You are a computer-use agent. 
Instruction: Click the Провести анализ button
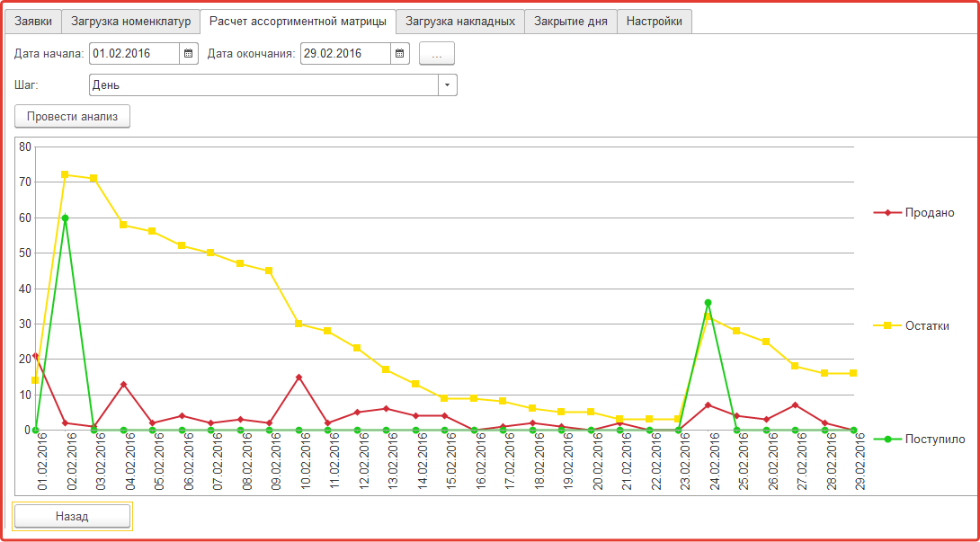pyautogui.click(x=72, y=116)
